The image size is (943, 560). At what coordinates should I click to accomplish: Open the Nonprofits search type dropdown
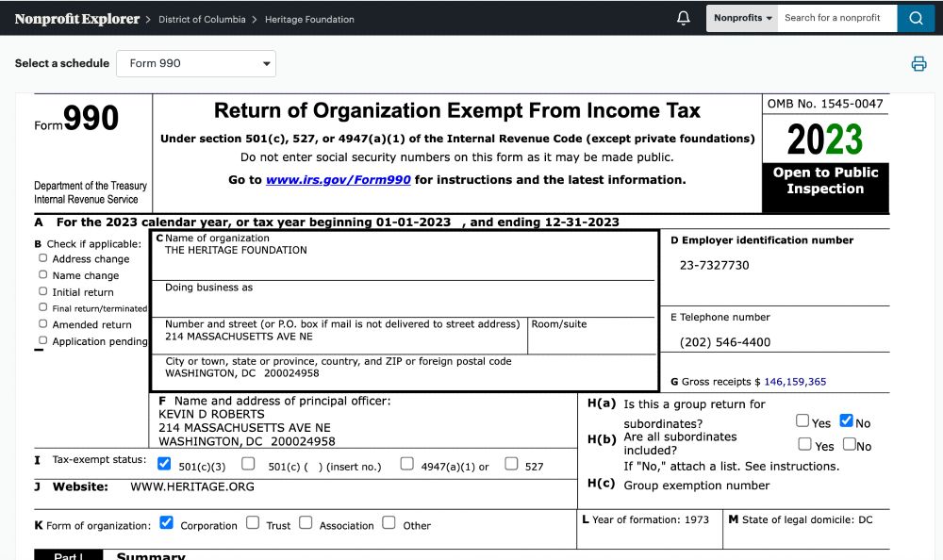[742, 18]
